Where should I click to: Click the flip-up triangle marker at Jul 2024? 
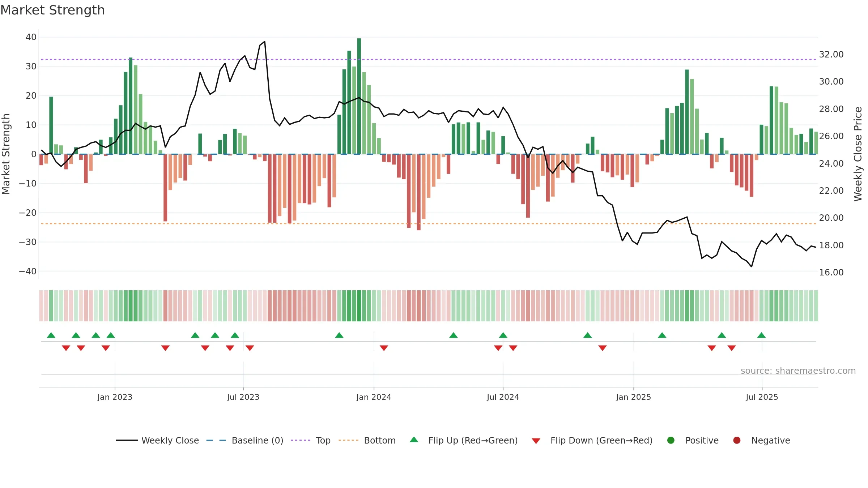click(503, 335)
